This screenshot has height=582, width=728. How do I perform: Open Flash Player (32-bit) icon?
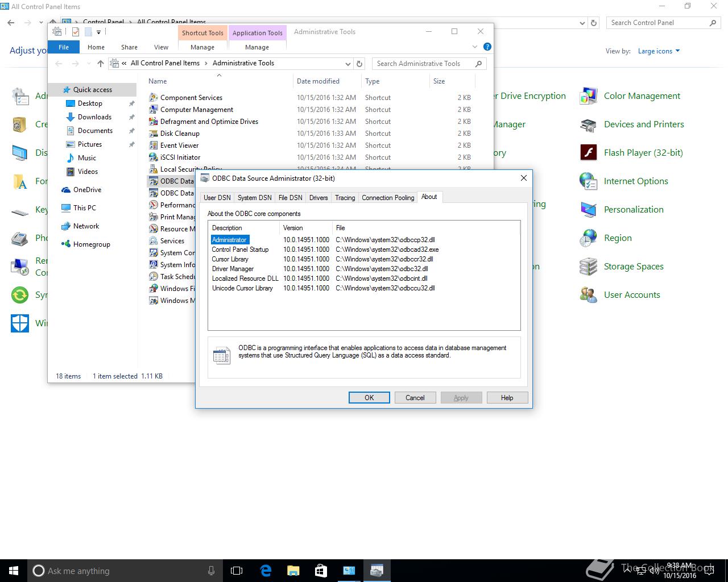pyautogui.click(x=589, y=153)
